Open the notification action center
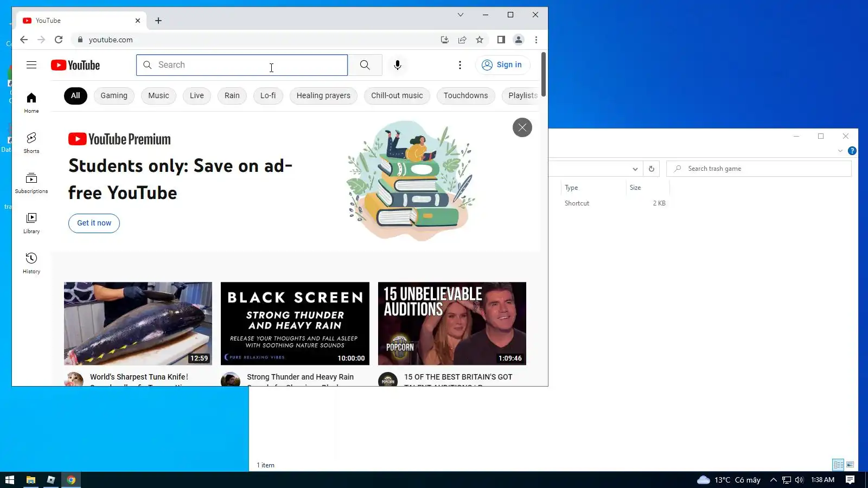The height and width of the screenshot is (488, 868). [850, 480]
